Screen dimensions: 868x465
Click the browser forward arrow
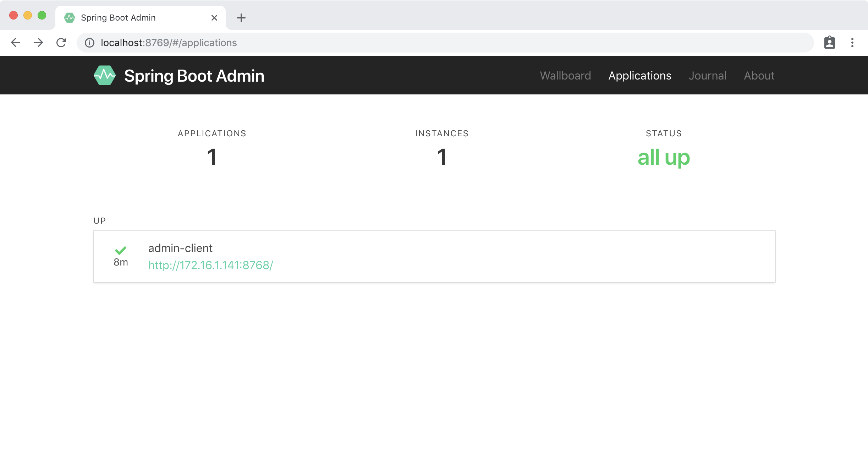pos(38,43)
